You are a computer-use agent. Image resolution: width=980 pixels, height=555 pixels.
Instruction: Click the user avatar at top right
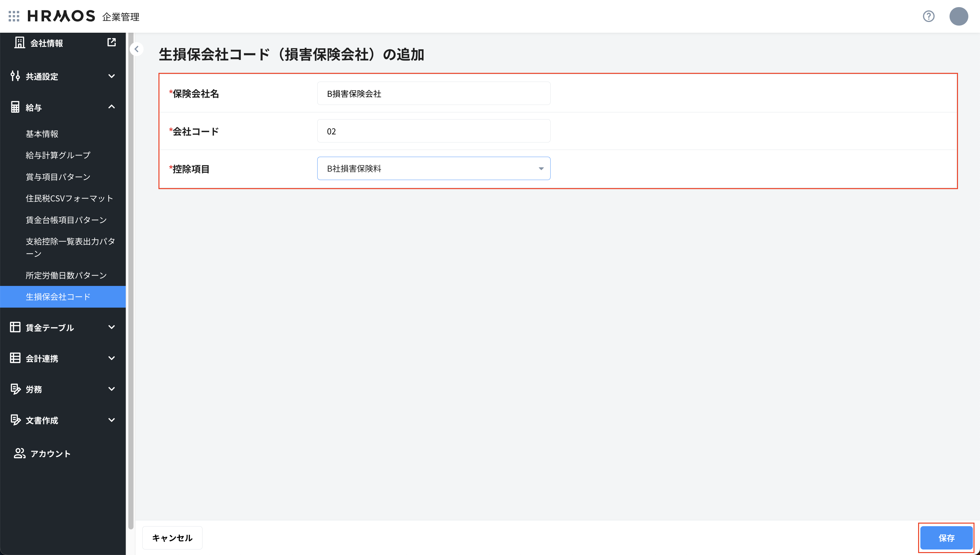[x=959, y=17]
